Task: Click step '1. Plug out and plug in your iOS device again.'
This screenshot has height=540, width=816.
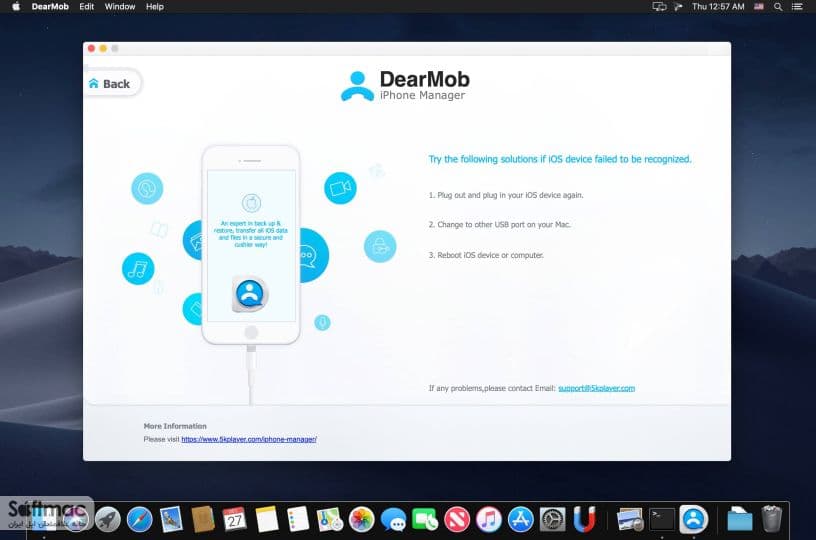Action: coord(506,195)
